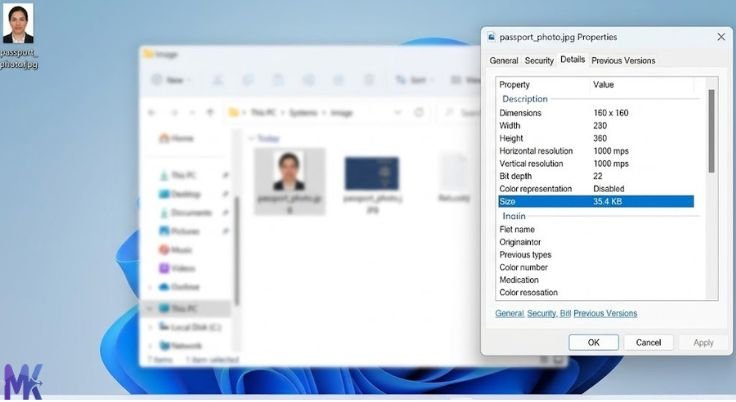Image resolution: width=736 pixels, height=402 pixels.
Task: Refresh the Explorer folder view
Action: [419, 113]
